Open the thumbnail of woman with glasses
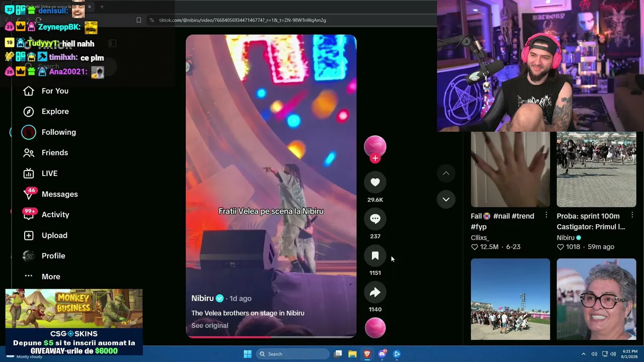Screen dimensions: 644x362 pos(596,299)
